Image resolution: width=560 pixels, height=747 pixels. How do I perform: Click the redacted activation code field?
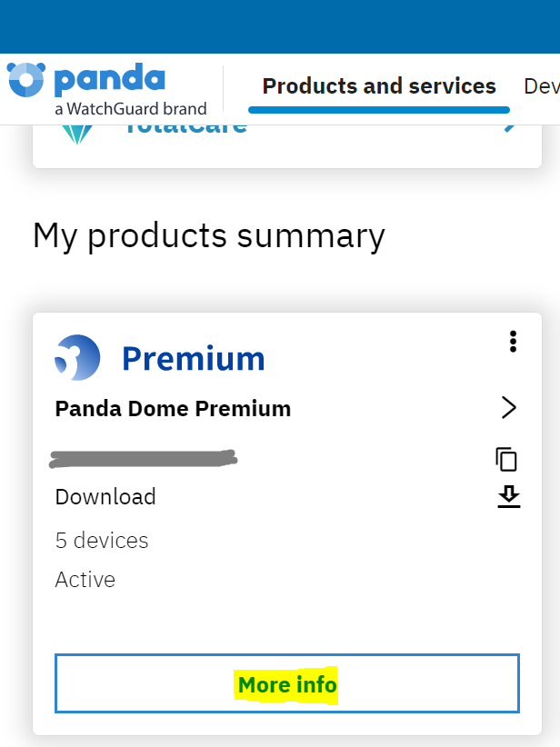pos(143,459)
